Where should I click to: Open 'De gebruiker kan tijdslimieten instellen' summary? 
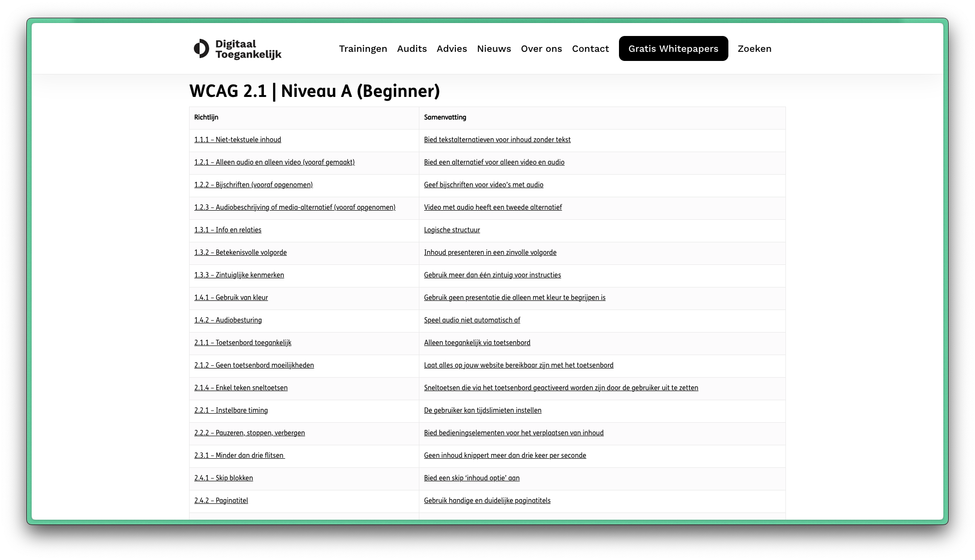tap(482, 410)
